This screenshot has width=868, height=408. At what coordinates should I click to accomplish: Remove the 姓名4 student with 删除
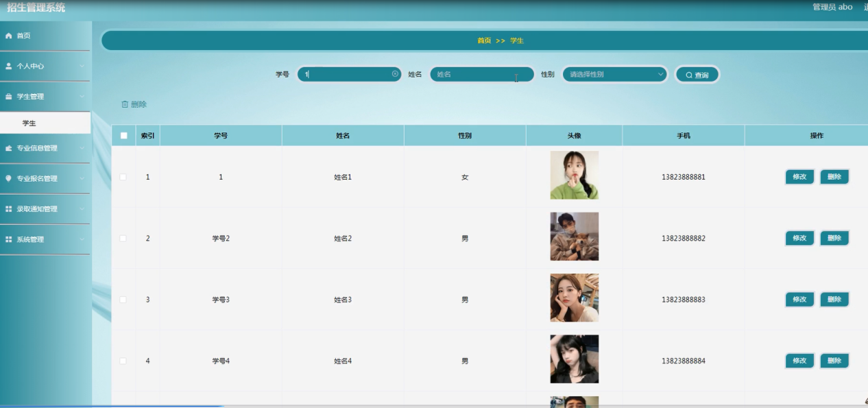click(834, 361)
